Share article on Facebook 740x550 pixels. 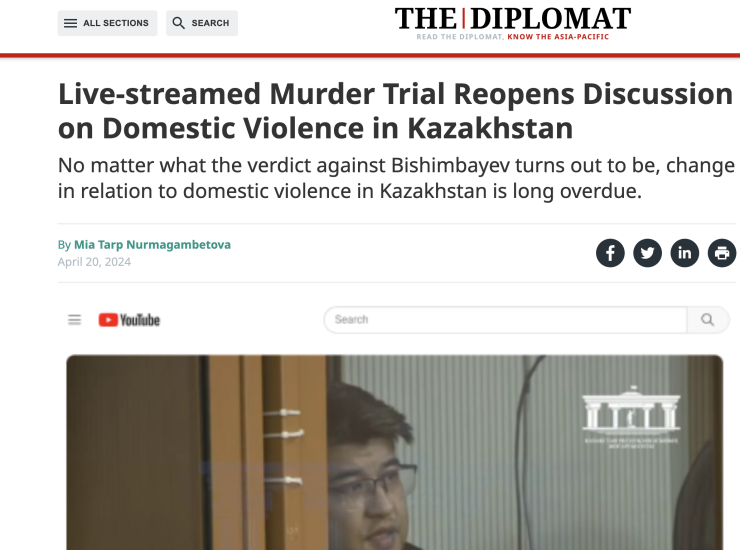pos(610,253)
